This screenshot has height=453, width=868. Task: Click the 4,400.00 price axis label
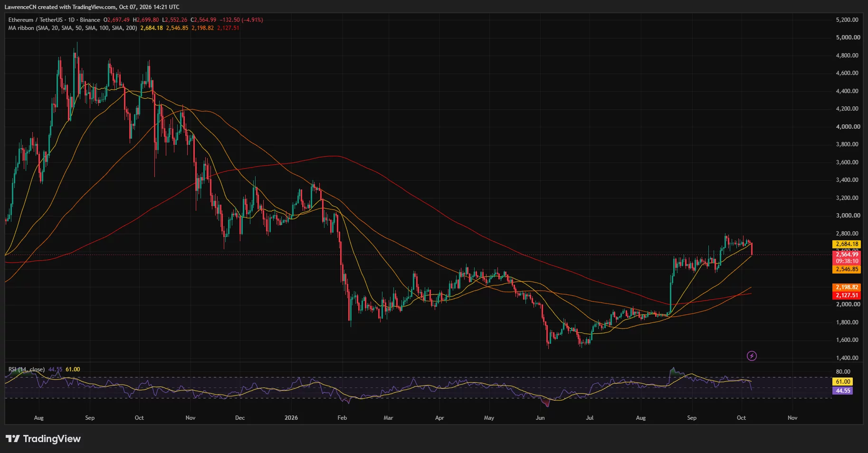[x=847, y=91]
